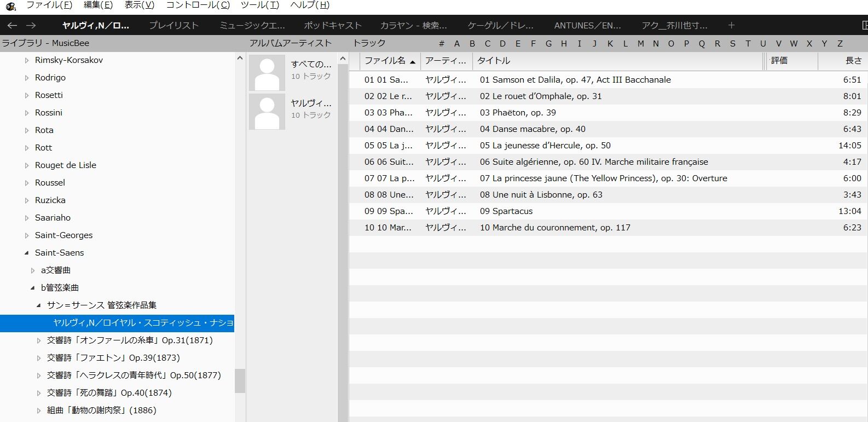Jump to letter A in alphabet bar
Screen dimensions: 868x422
pos(457,44)
